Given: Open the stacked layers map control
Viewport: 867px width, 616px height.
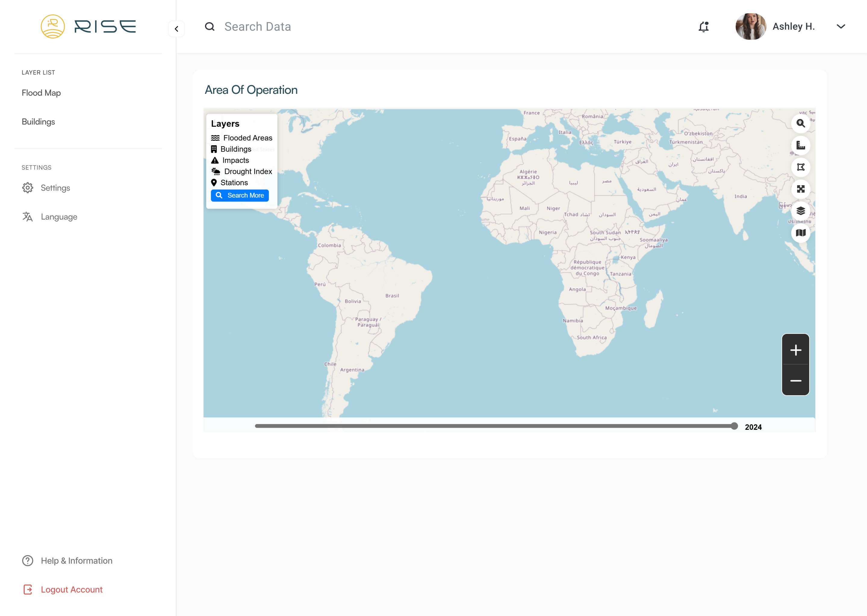Looking at the screenshot, I should tap(800, 211).
